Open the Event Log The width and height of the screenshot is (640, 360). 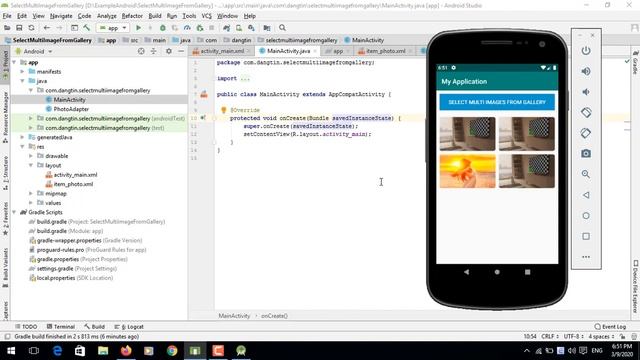[x=610, y=327]
